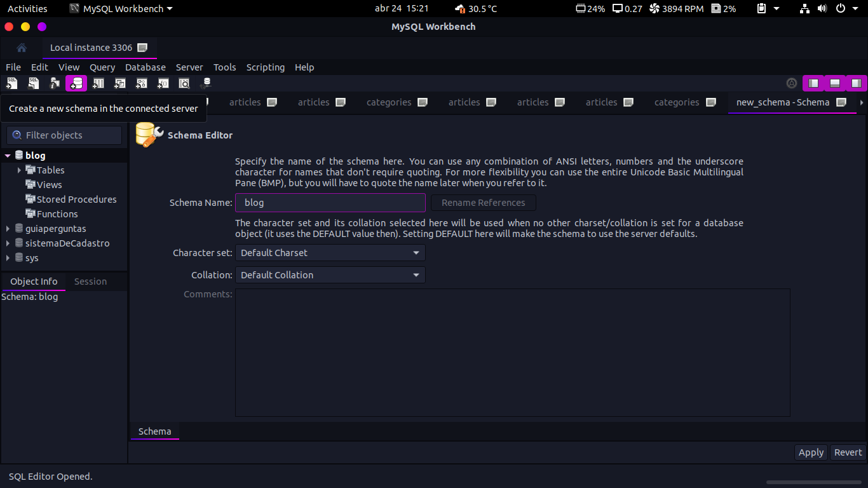The height and width of the screenshot is (488, 868).
Task: Open the Server menu
Action: (189, 67)
